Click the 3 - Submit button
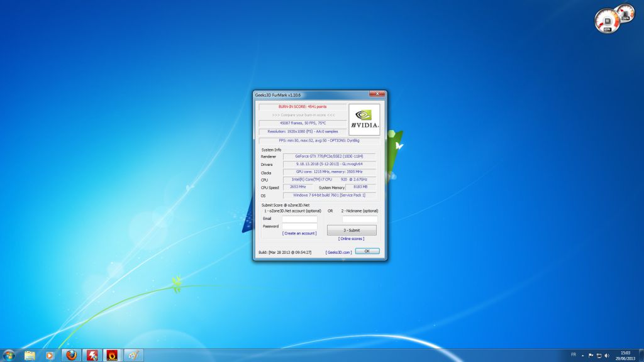This screenshot has width=644, height=362. pos(352,230)
